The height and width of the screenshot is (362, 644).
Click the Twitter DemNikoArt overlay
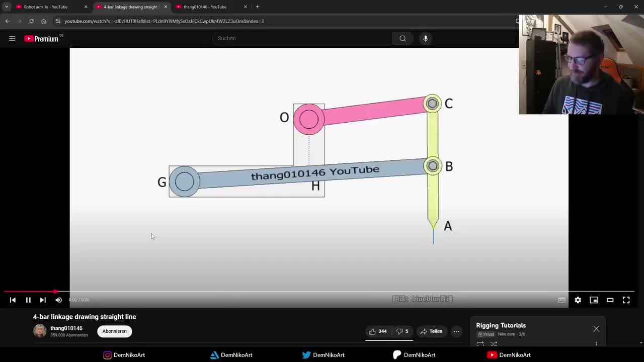click(x=324, y=355)
